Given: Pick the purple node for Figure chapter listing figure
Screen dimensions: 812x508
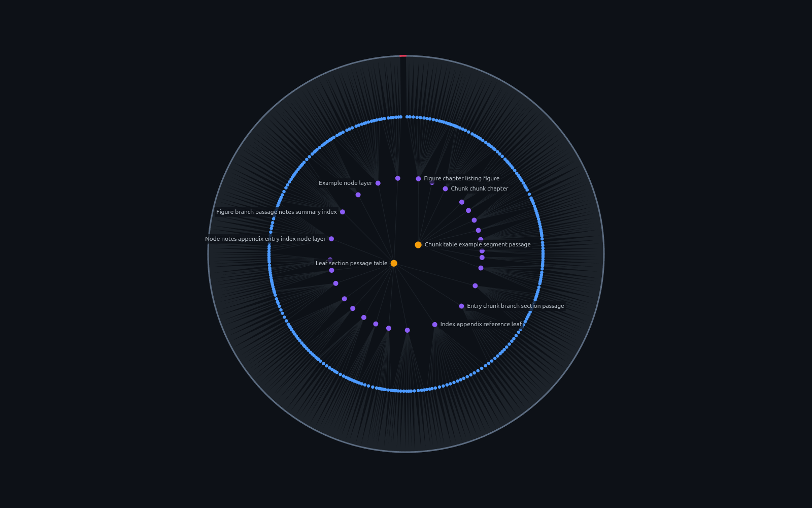Looking at the screenshot, I should (x=418, y=179).
